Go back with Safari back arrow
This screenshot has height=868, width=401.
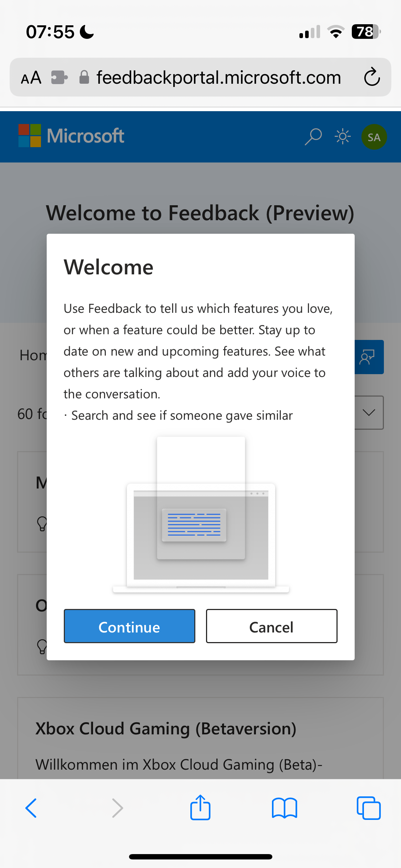(31, 808)
